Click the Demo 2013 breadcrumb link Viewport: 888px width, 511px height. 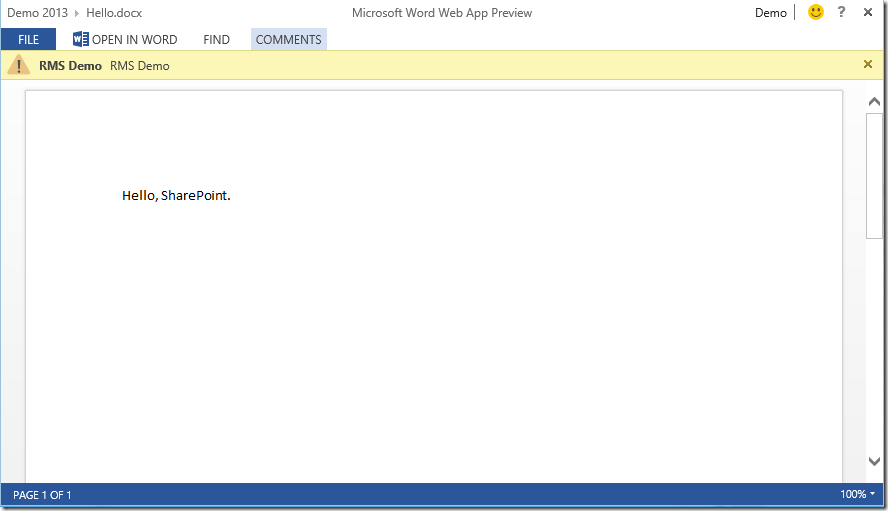(x=37, y=13)
